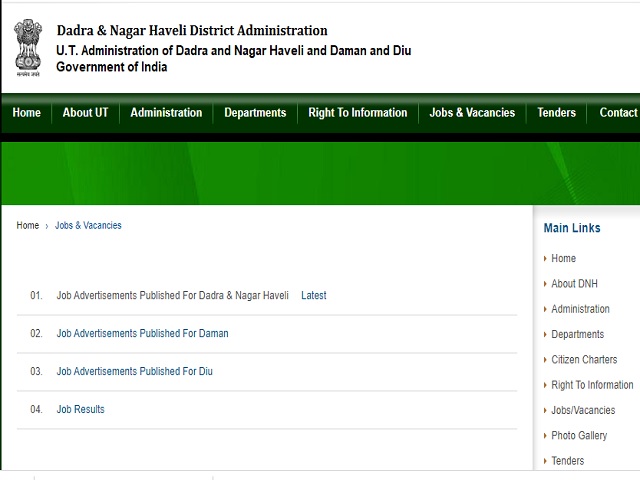Click the arrow bullet beside Photo Gallery
The height and width of the screenshot is (480, 640).
[545, 436]
